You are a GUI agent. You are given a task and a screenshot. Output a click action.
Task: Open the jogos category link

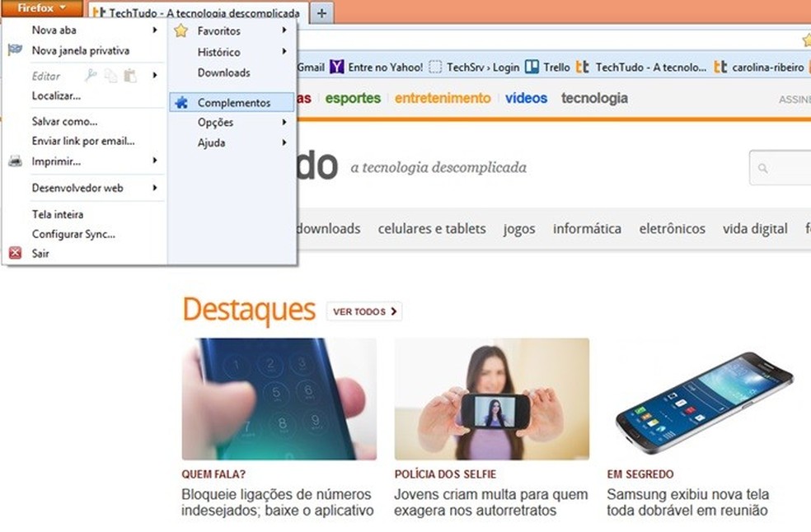point(519,228)
